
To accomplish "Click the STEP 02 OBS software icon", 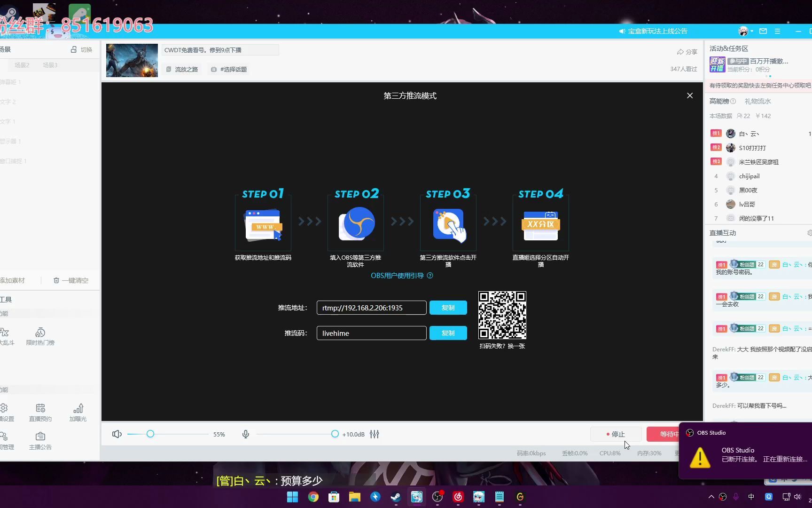I will 356,224.
